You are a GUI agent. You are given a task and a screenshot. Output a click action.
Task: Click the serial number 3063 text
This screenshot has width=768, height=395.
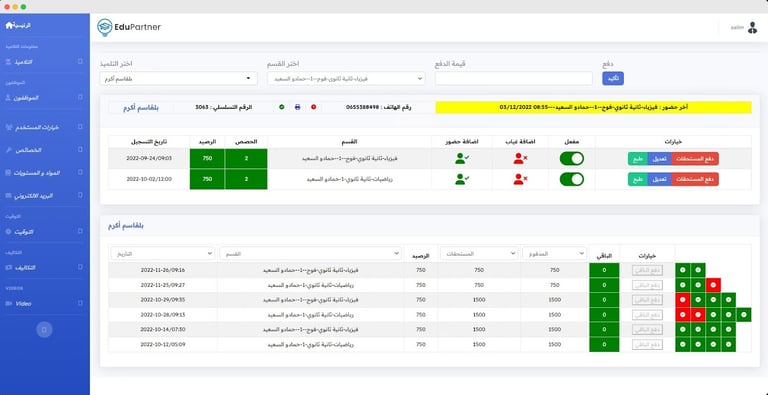201,107
